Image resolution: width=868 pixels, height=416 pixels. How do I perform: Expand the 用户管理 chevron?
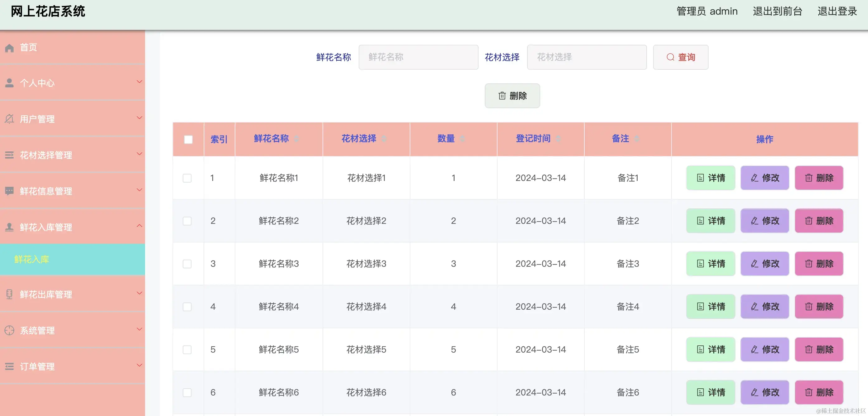click(139, 118)
